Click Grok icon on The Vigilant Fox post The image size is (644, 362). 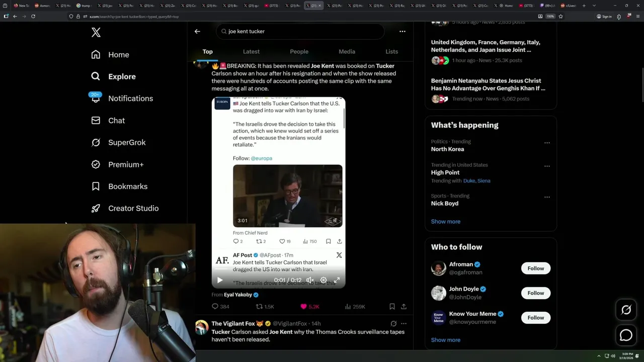click(393, 324)
